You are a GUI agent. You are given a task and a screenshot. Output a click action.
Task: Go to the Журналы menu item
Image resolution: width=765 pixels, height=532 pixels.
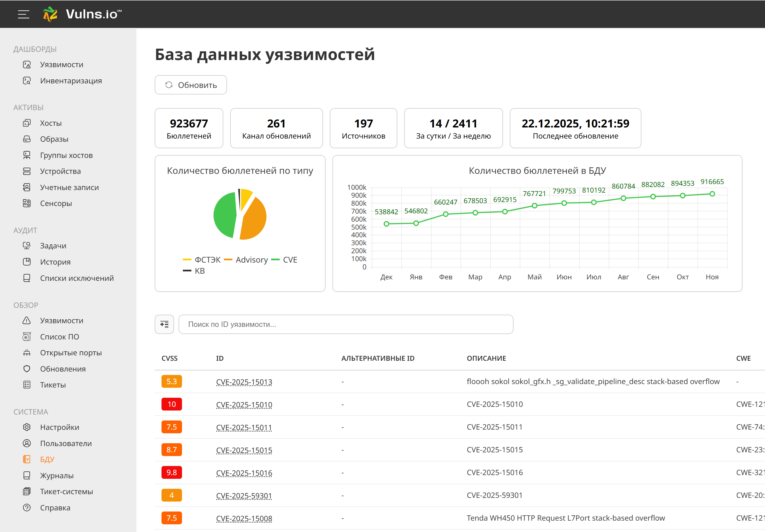[57, 476]
